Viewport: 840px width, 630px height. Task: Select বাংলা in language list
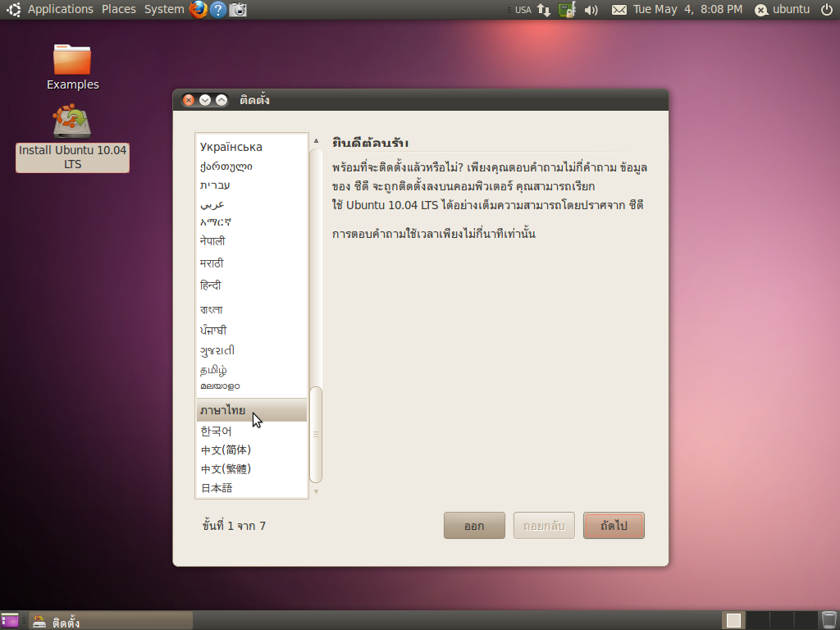252,309
